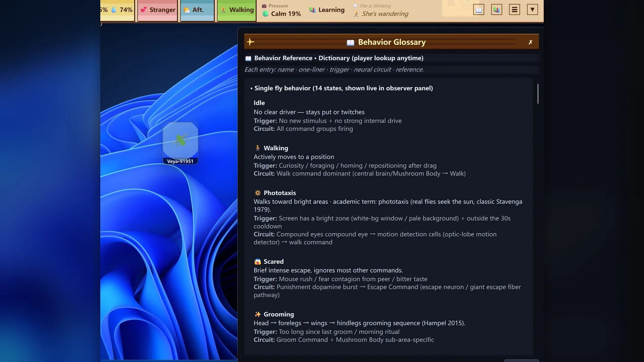
Task: Click the 74% water droplet stat
Action: tap(121, 10)
